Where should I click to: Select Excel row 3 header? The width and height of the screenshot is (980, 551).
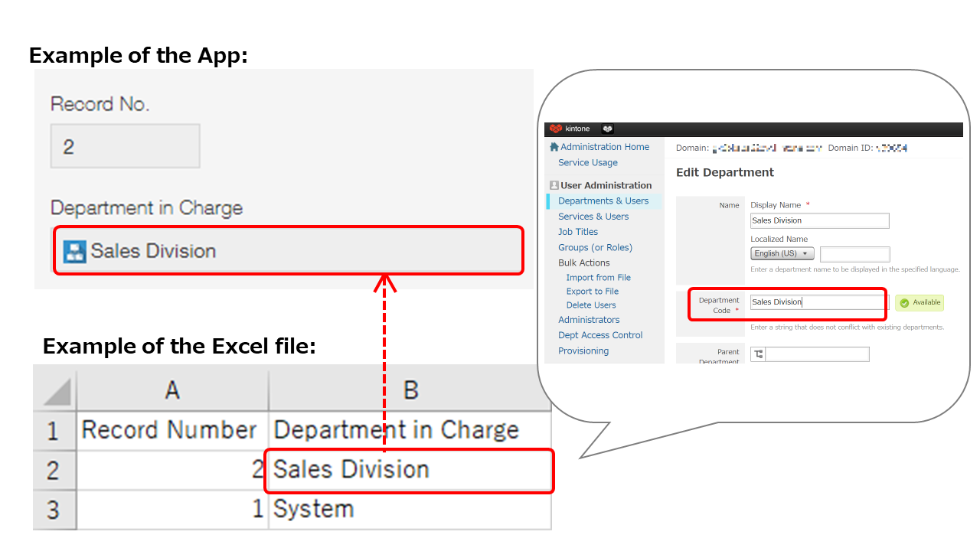click(54, 510)
